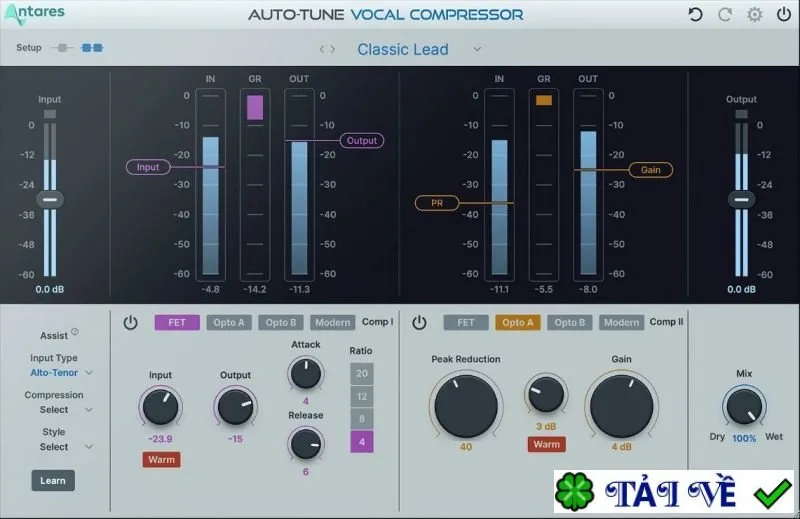Select ratio 4 for Comp I

[x=362, y=442]
